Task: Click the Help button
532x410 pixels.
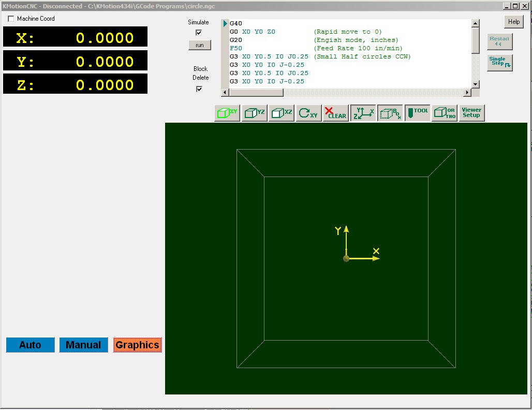Action: [514, 22]
